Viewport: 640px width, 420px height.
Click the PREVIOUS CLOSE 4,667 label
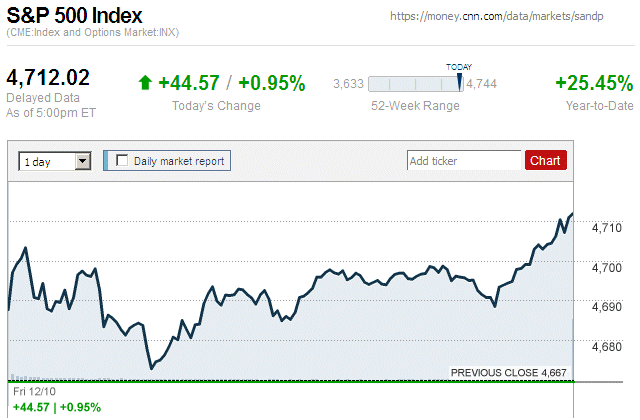(x=509, y=372)
